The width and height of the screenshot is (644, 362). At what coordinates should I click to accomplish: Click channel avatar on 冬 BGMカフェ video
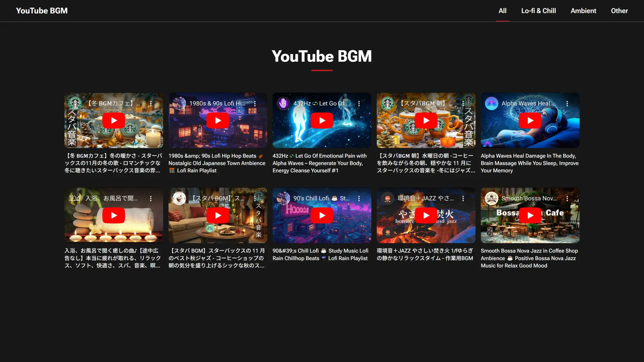[75, 104]
